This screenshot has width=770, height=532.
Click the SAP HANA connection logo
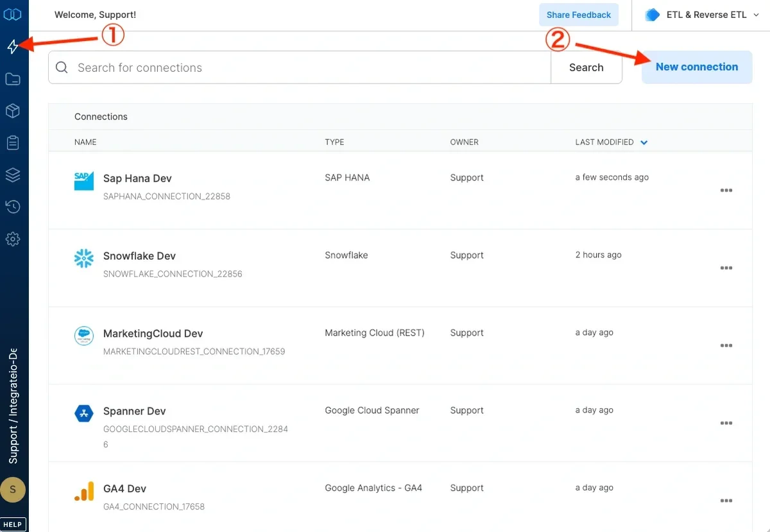(84, 181)
